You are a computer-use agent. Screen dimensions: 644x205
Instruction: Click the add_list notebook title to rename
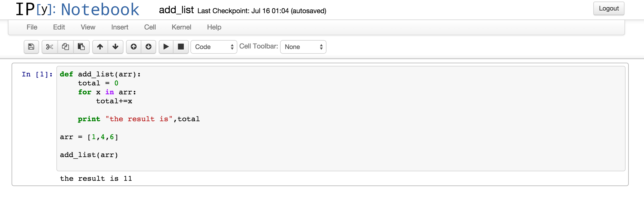(176, 10)
